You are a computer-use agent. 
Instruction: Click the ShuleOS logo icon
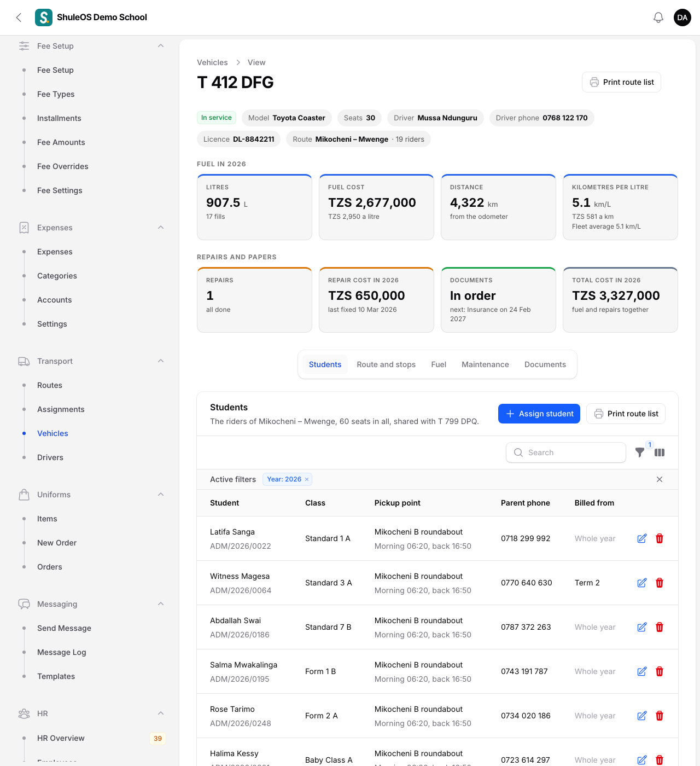tap(44, 18)
